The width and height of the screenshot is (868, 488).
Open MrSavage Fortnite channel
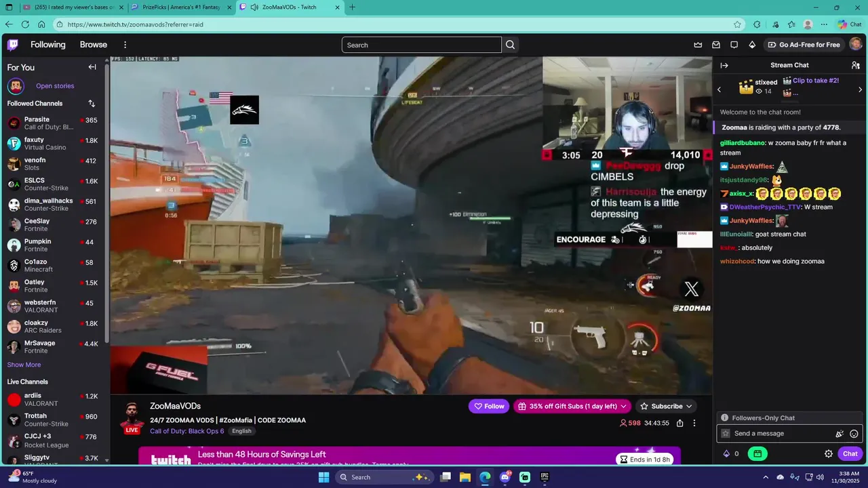tap(53, 347)
